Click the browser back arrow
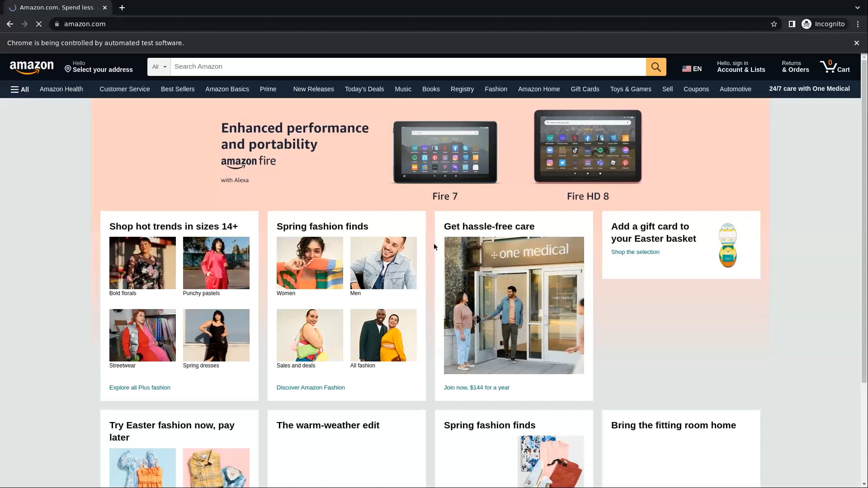868x488 pixels. [10, 24]
